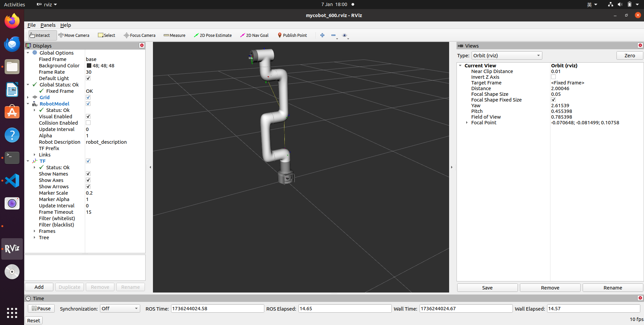The height and width of the screenshot is (325, 644).
Task: Click the Background Color swatch
Action: pos(89,66)
